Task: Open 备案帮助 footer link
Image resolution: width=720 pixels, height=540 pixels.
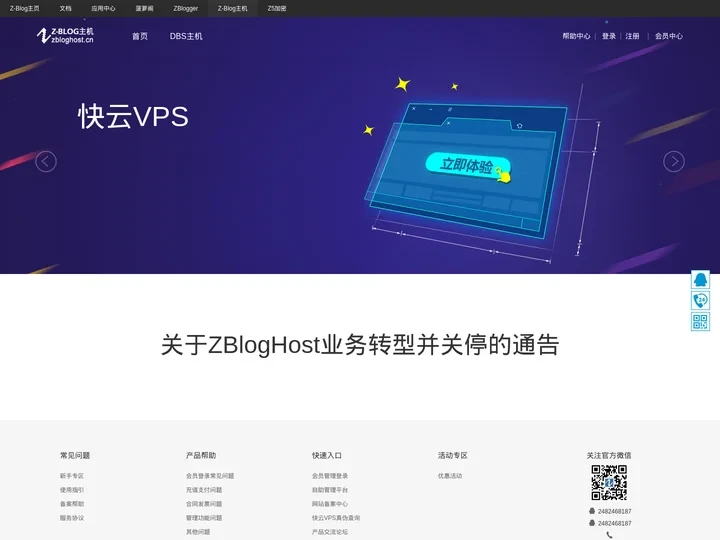Action: click(72, 504)
